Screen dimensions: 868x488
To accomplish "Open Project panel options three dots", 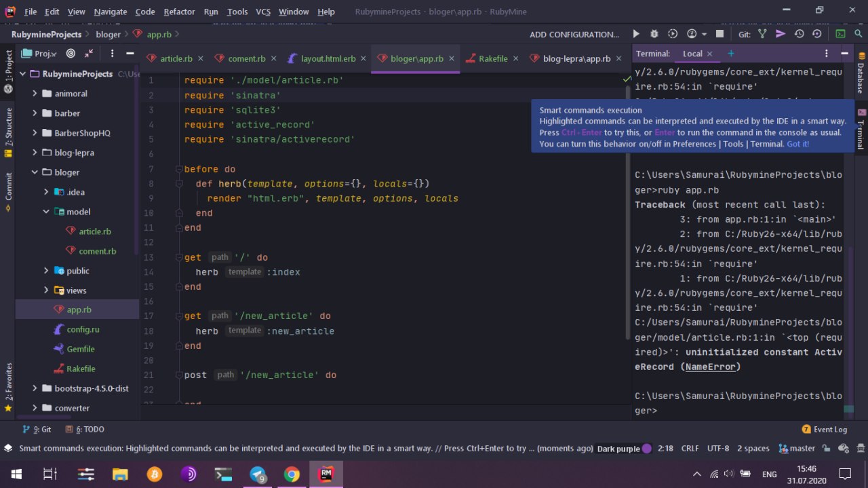I will coord(112,54).
